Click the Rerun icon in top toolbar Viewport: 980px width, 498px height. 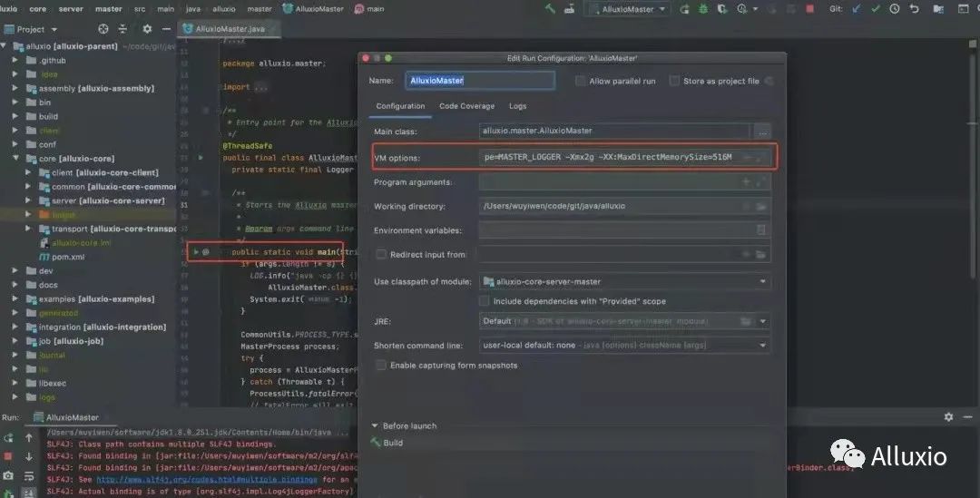coord(685,9)
